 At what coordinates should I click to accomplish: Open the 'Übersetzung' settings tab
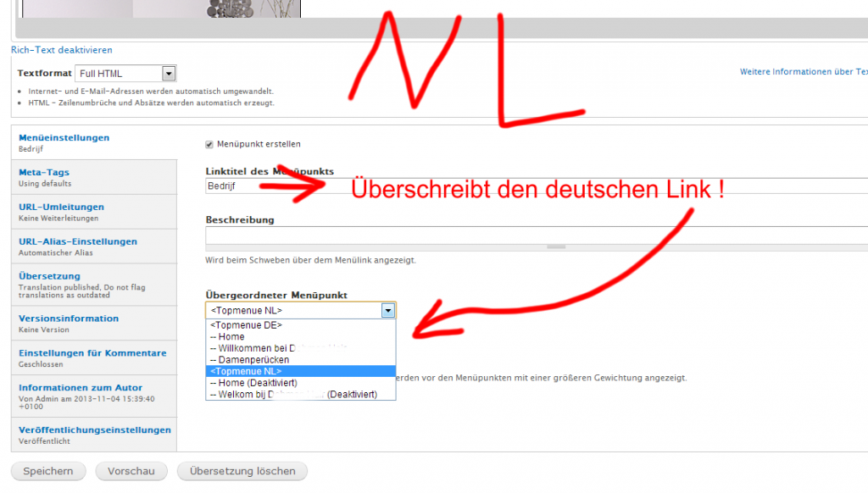[x=49, y=276]
